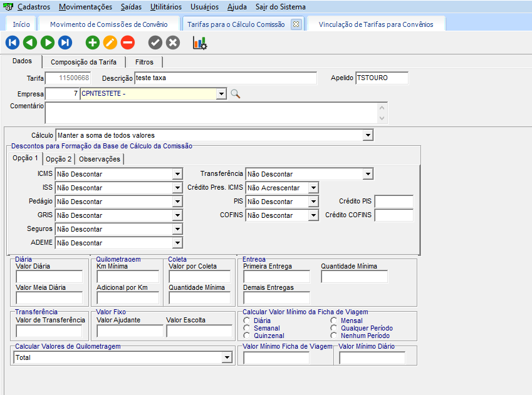Viewport: 532px width, 395px height.
Task: Jump to the last record
Action: [x=65, y=43]
